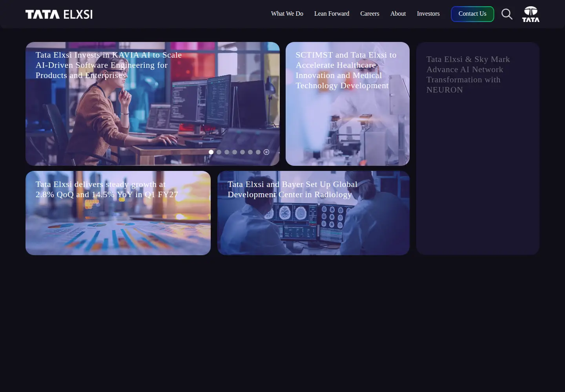The width and height of the screenshot is (565, 392).
Task: Jump to seventh carousel slide dot
Action: pos(258,152)
